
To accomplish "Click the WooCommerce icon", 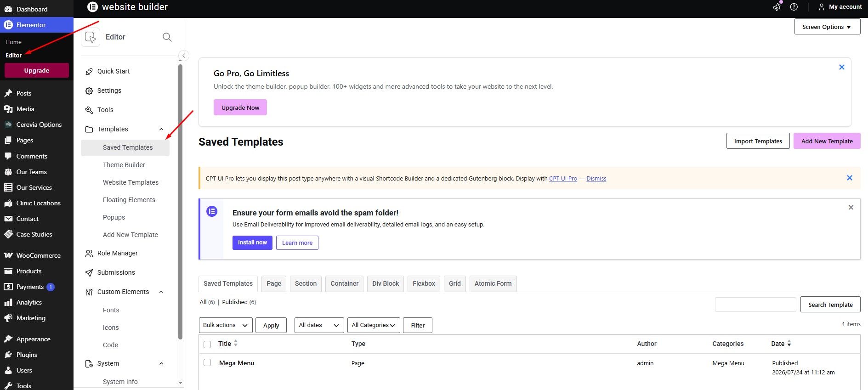I will coord(8,255).
